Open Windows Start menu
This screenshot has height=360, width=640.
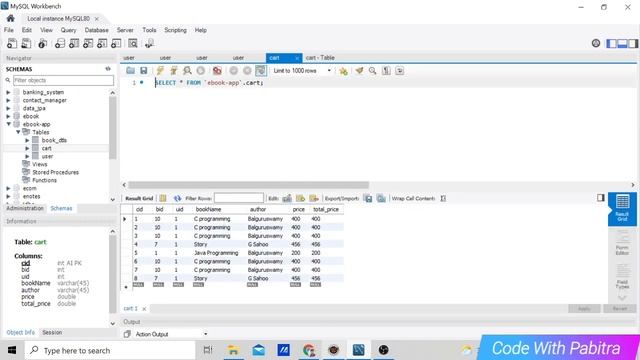click(x=12, y=350)
